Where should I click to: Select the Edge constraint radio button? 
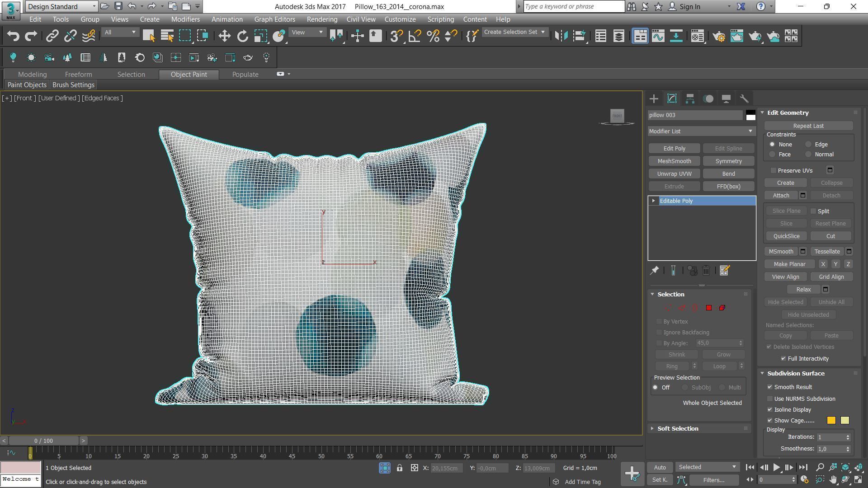(808, 145)
